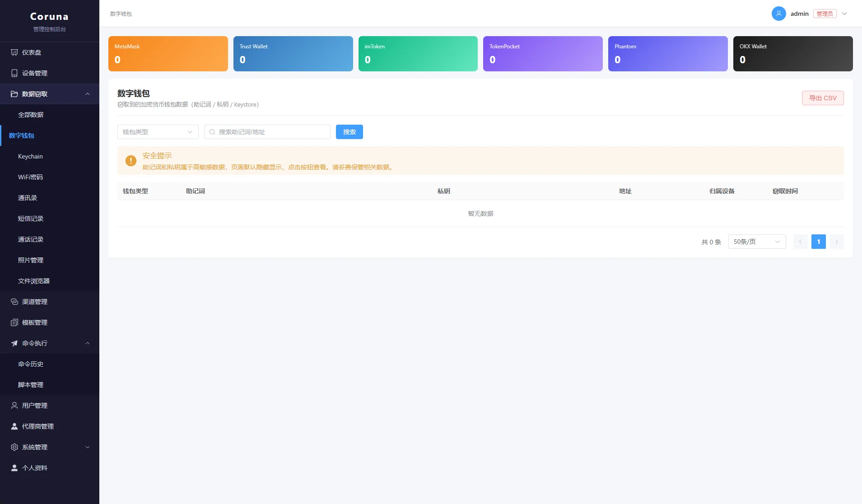The width and height of the screenshot is (862, 504).
Task: Click the 数据窃取 folder icon
Action: pyautogui.click(x=14, y=94)
